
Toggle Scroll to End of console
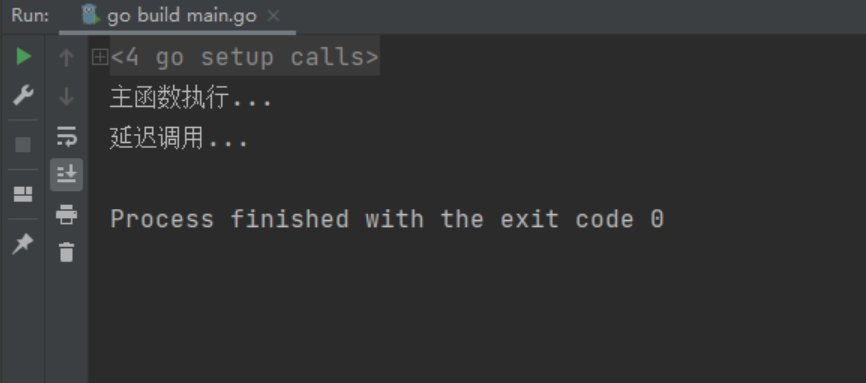(x=66, y=175)
